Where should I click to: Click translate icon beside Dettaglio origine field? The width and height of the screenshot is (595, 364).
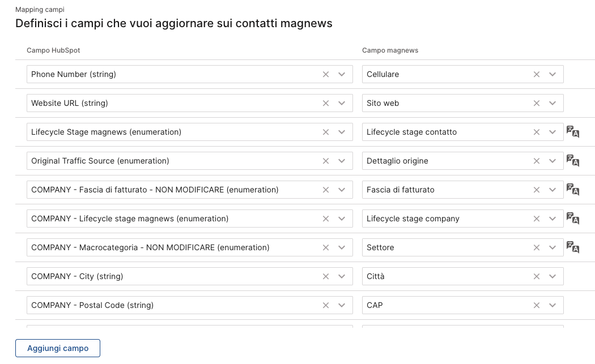pyautogui.click(x=573, y=161)
